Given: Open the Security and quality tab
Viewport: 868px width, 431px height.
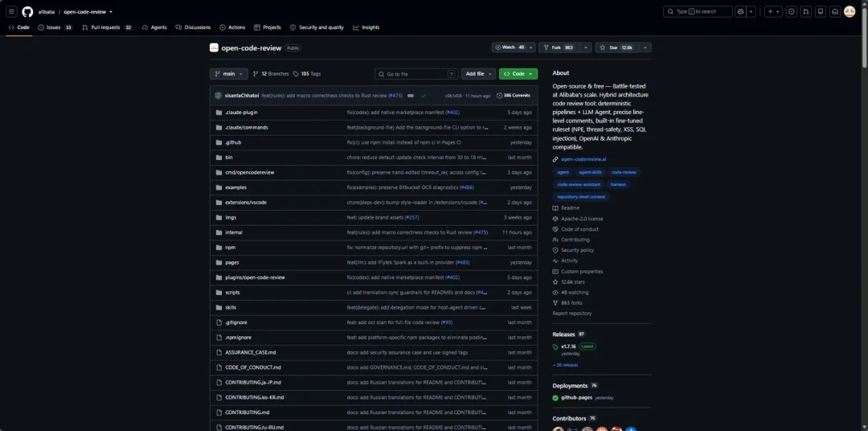Looking at the screenshot, I should [317, 27].
